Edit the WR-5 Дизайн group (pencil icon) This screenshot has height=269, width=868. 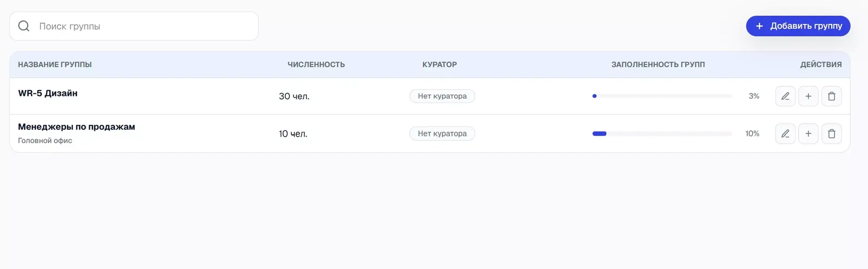[x=785, y=96]
